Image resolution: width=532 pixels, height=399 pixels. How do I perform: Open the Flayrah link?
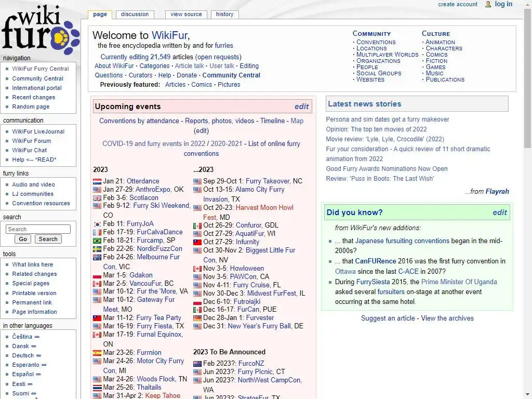point(497,191)
